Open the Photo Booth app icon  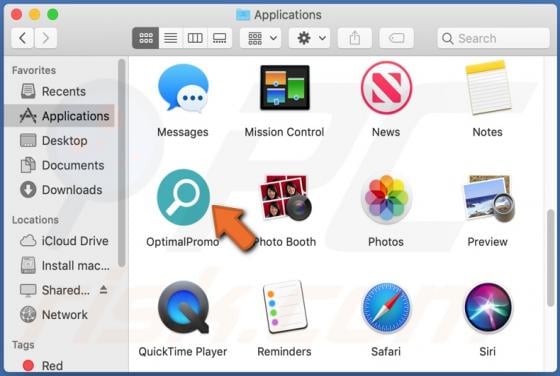point(285,197)
